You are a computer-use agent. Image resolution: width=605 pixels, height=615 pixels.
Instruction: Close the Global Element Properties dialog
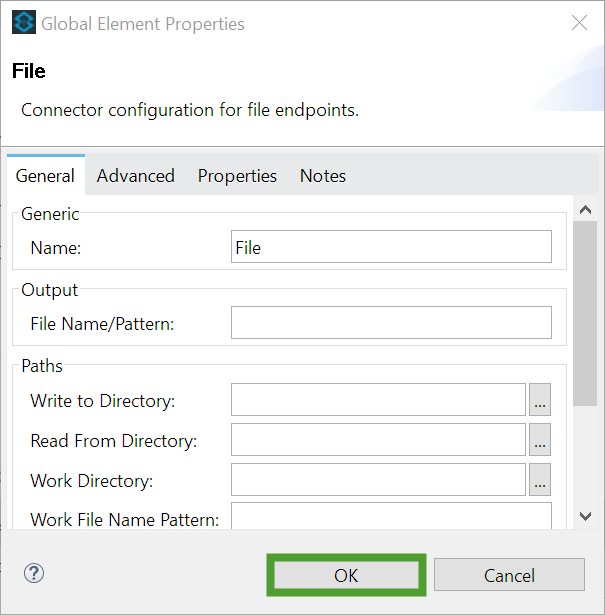coord(579,23)
